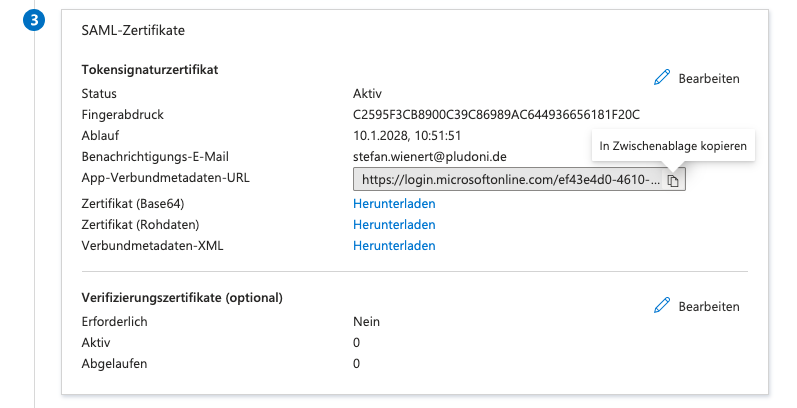Click the Tokensignaturzertifikat subheading

pyautogui.click(x=150, y=69)
